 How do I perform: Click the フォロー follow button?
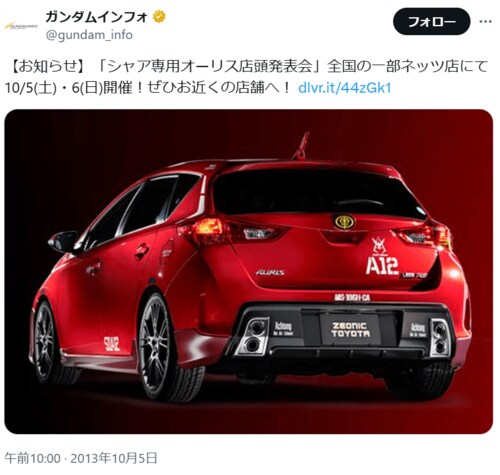coord(431,22)
